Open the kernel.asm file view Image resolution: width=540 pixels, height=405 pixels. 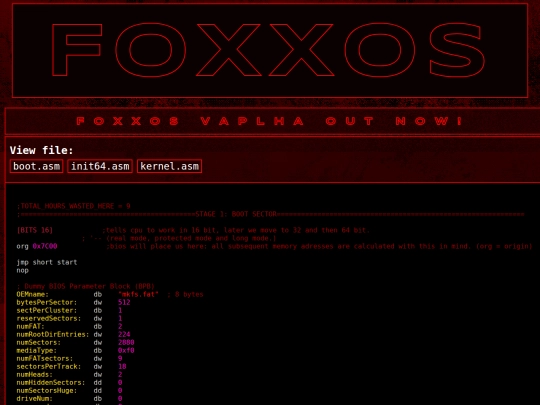pyautogui.click(x=169, y=166)
